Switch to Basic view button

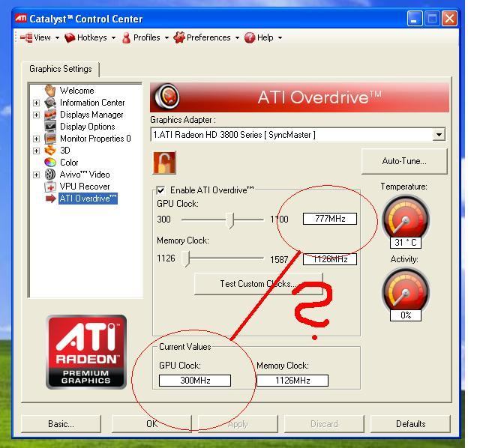pyautogui.click(x=61, y=424)
